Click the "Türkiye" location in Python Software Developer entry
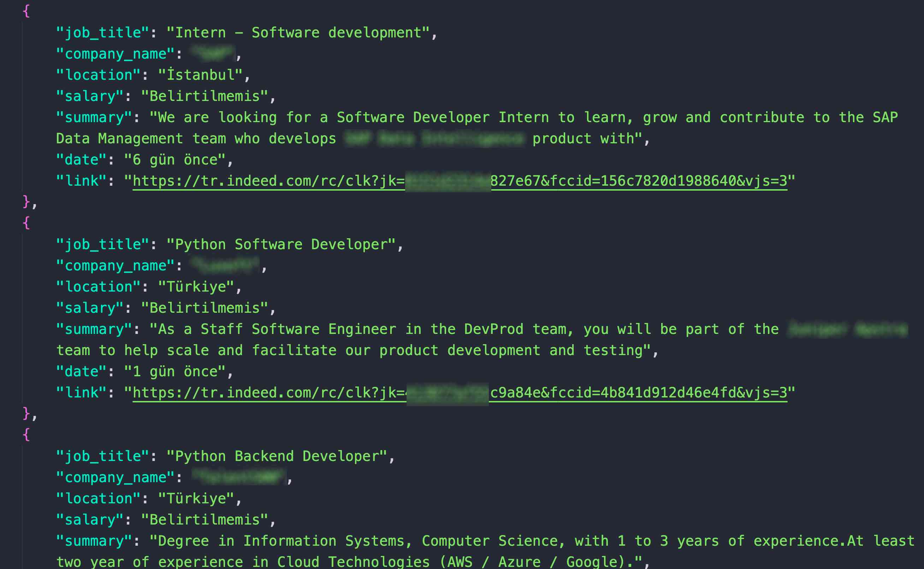 [x=196, y=287]
